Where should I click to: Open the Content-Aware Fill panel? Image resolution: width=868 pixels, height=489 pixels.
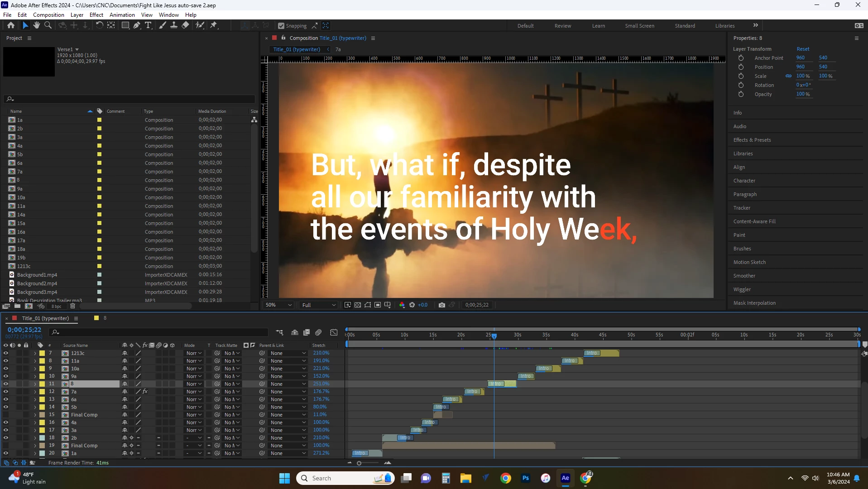pyautogui.click(x=754, y=221)
